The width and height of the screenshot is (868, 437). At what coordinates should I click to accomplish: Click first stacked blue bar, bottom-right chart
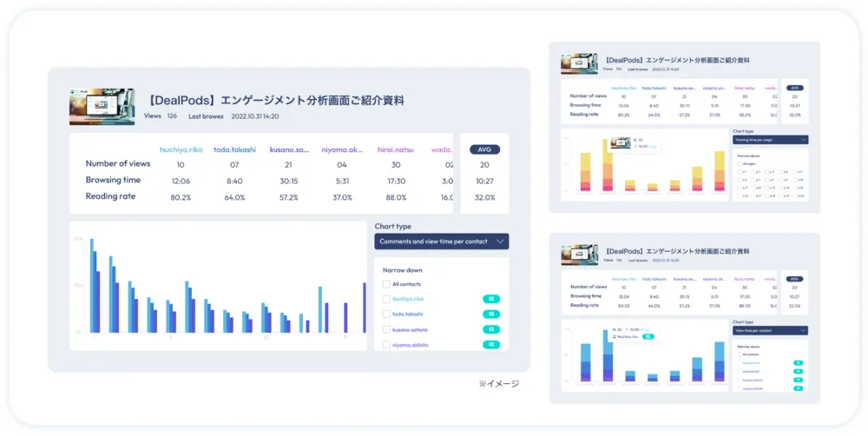[586, 362]
